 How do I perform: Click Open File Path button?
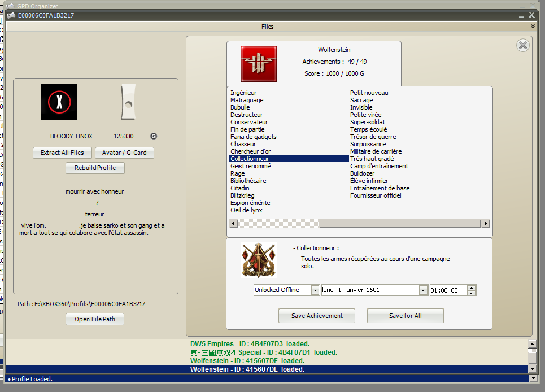(95, 319)
